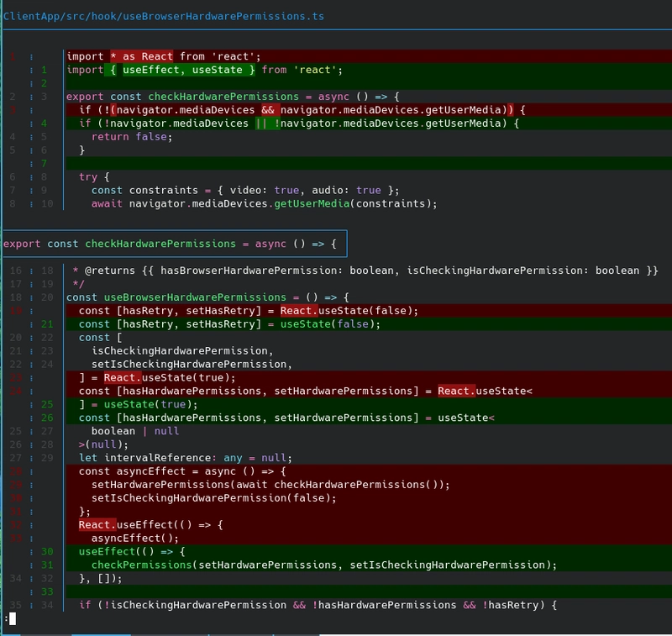Click highlighted 'React.' in removed useState(false) line
Viewport: 672px width, 636px height.
(298, 310)
